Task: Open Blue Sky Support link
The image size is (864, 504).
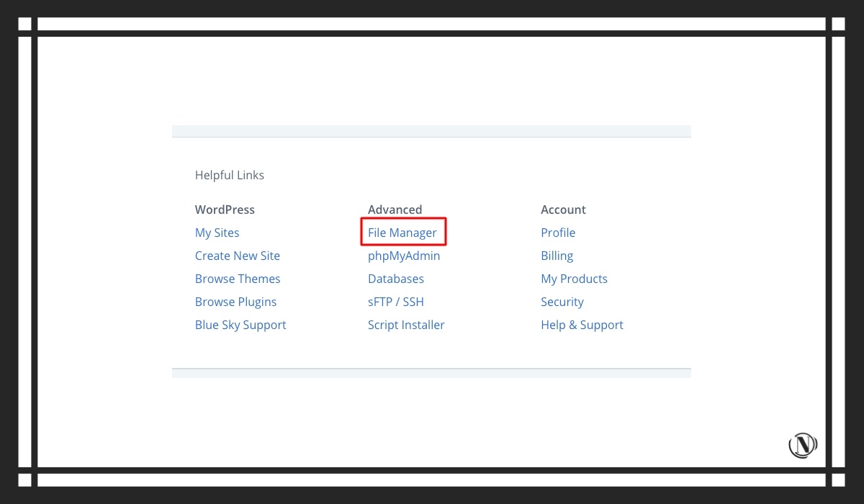Action: pyautogui.click(x=240, y=325)
